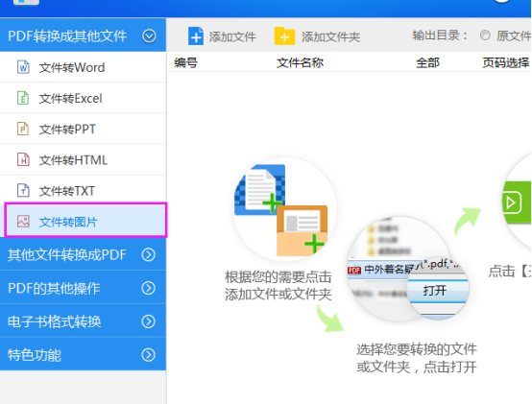
Task: Open the 电子书格式转换 category header
Action: [x=84, y=321]
